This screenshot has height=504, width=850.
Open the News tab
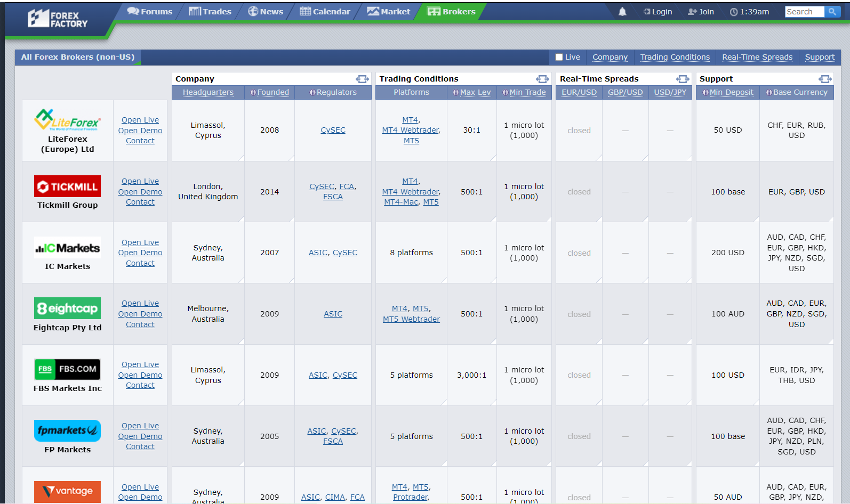(x=266, y=12)
